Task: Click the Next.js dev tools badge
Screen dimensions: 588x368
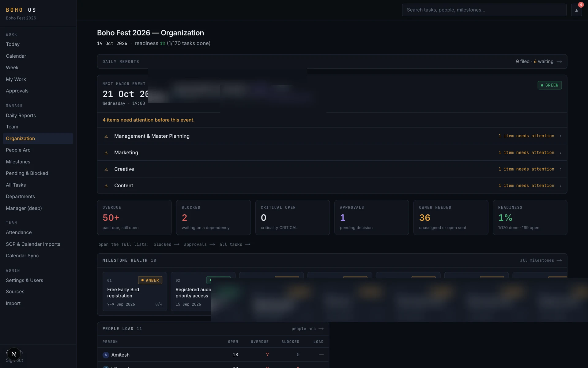Action: click(14, 354)
